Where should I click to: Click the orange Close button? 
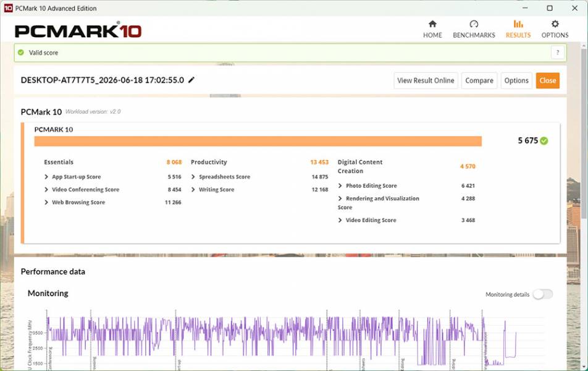(547, 80)
